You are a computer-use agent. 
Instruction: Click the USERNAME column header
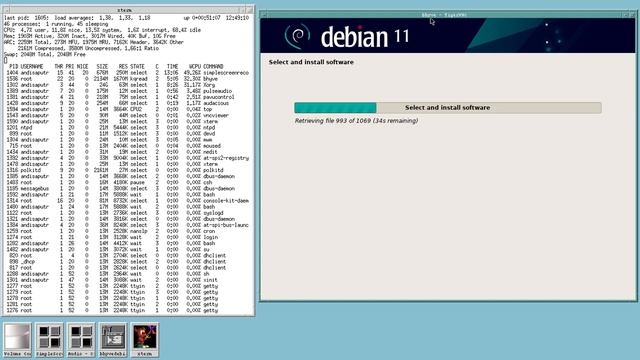[x=32, y=67]
